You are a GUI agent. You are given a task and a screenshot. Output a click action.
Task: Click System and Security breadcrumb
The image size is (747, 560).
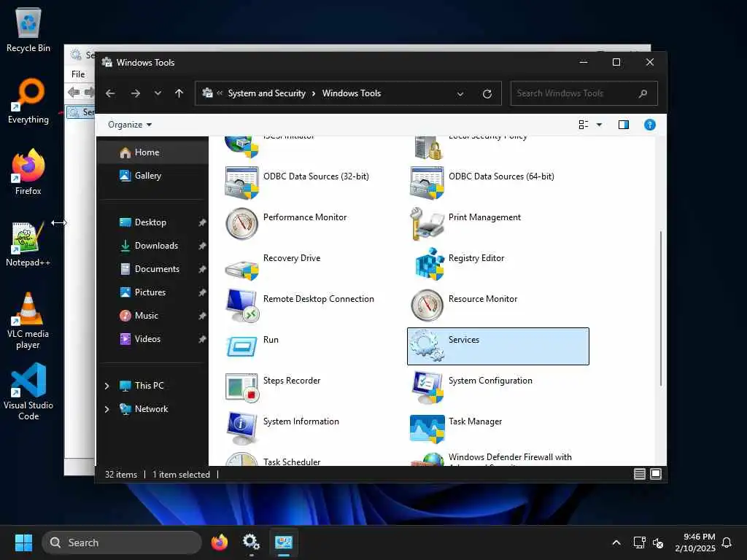click(266, 93)
